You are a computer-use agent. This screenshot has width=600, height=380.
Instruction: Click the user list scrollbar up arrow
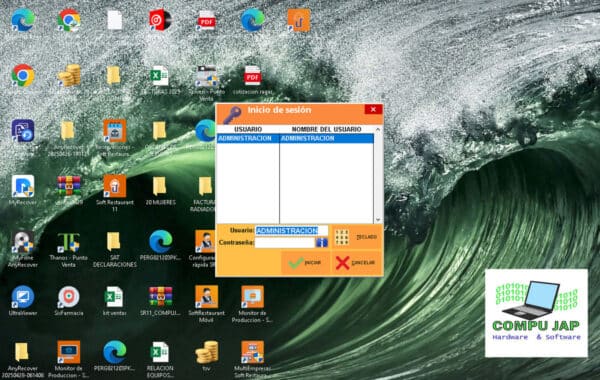tap(378, 130)
